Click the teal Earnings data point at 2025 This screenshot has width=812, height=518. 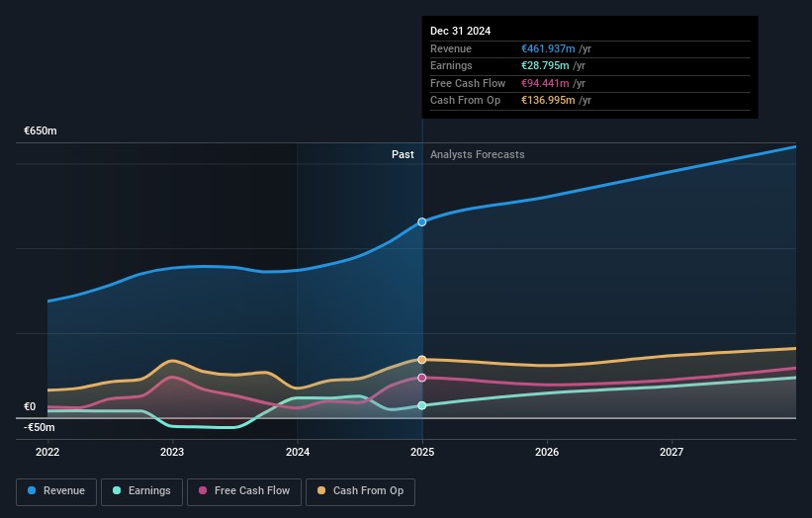422,405
